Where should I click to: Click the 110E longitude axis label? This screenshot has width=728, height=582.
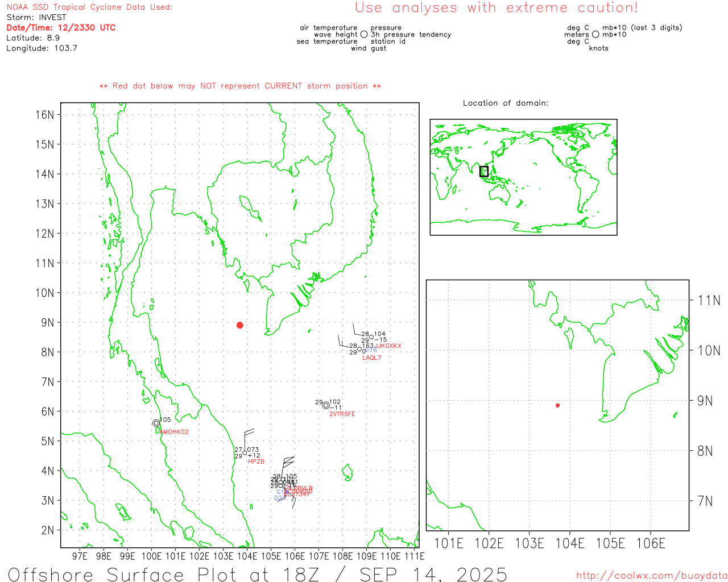390,556
